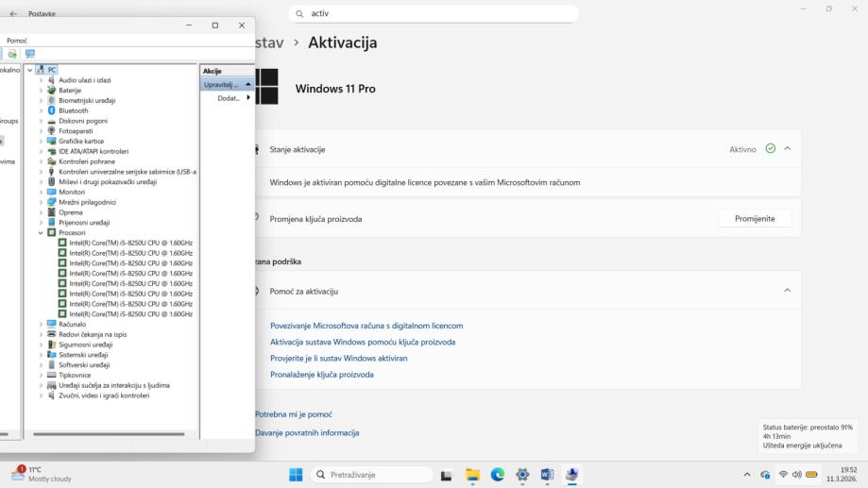This screenshot has width=868, height=488.
Task: Select Kontroleri pohrane tree item
Action: pyautogui.click(x=87, y=161)
